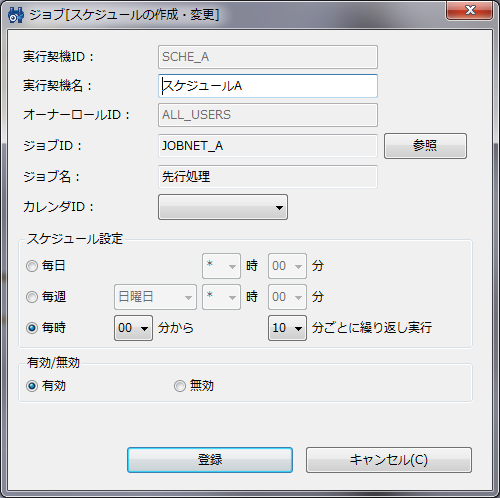Choose the 無効 radio option
500x498 pixels.
click(180, 386)
